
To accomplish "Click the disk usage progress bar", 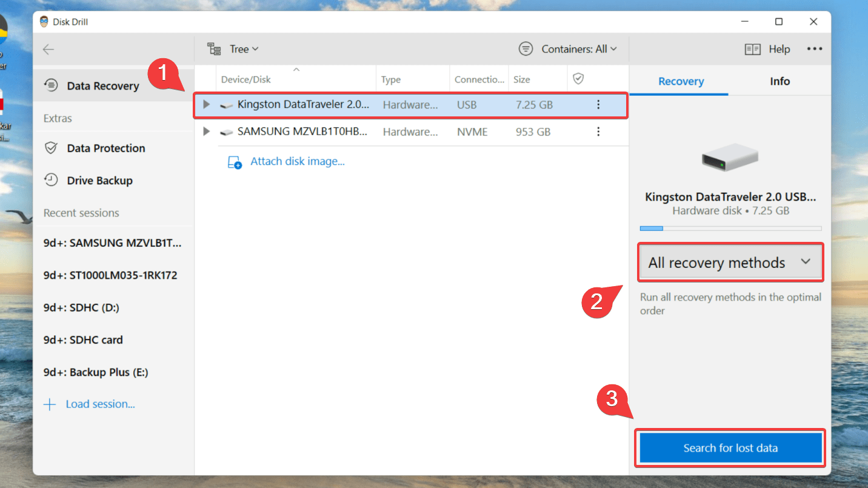I will 730,229.
